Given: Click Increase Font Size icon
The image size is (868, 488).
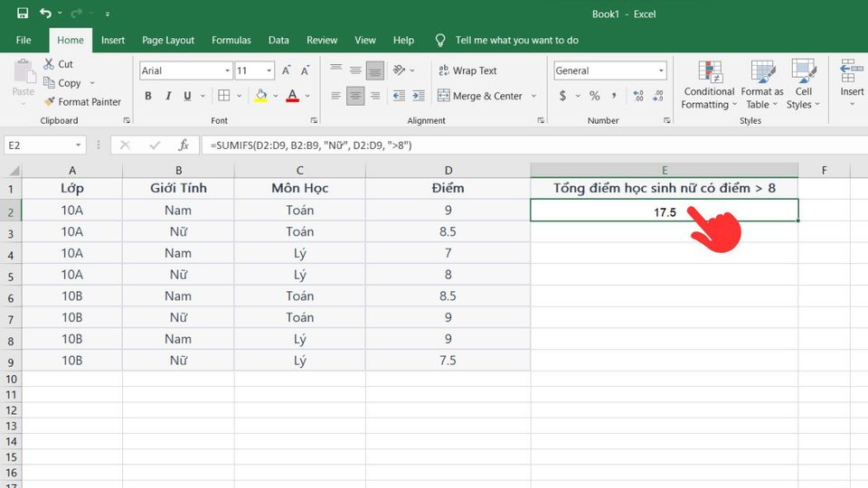Looking at the screenshot, I should pyautogui.click(x=287, y=70).
